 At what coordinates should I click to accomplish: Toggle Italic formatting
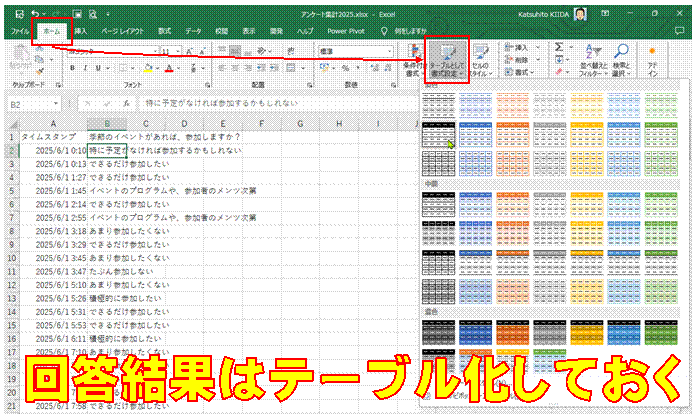85,68
